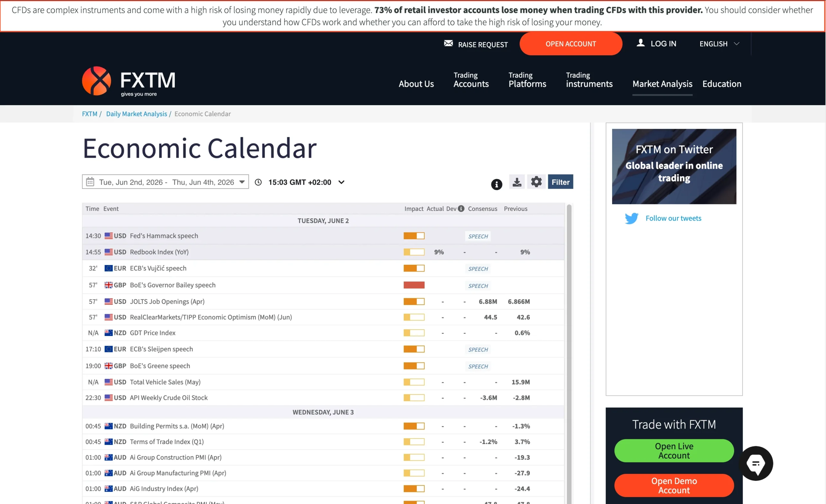Click the Twitter bird icon
The image size is (826, 504).
click(x=631, y=218)
